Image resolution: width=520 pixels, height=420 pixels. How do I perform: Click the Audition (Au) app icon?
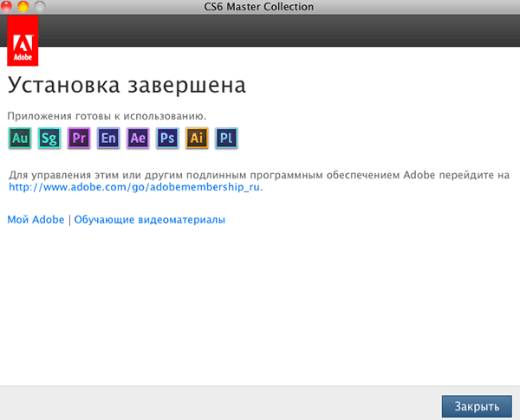tap(20, 138)
